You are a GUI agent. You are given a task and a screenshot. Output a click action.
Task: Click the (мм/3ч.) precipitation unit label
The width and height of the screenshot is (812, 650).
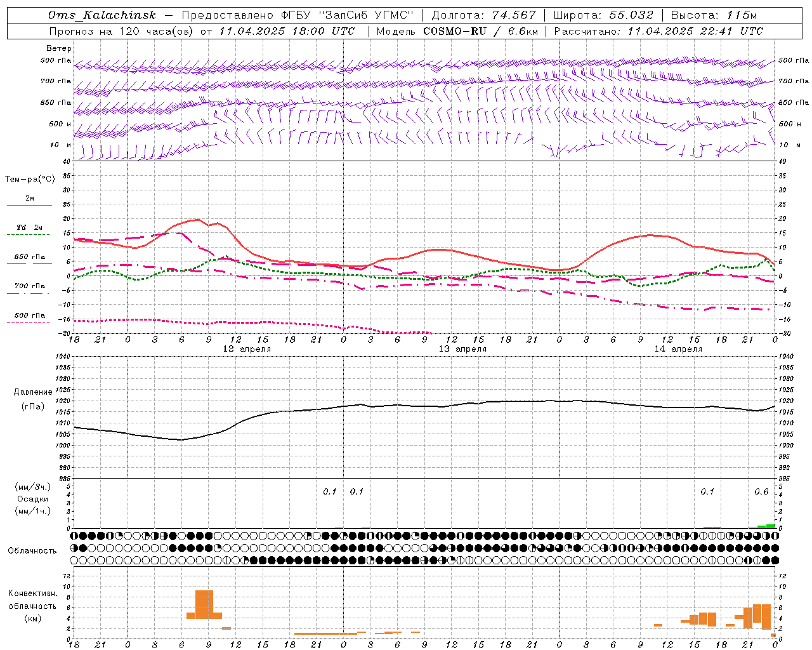click(x=32, y=487)
